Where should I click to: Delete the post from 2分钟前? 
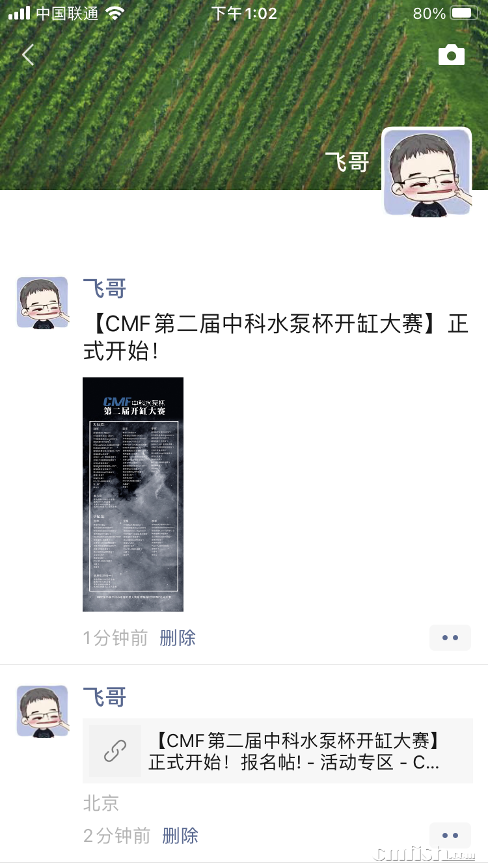[180, 835]
